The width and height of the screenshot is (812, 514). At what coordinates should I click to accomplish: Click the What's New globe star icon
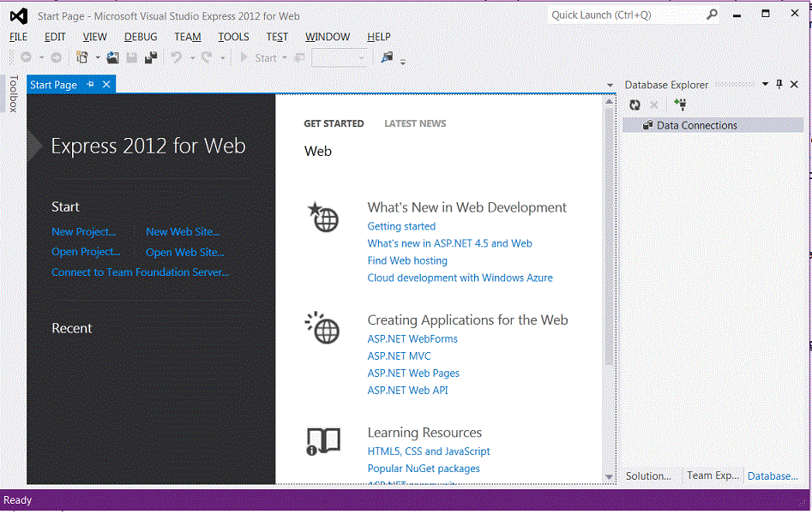click(323, 217)
